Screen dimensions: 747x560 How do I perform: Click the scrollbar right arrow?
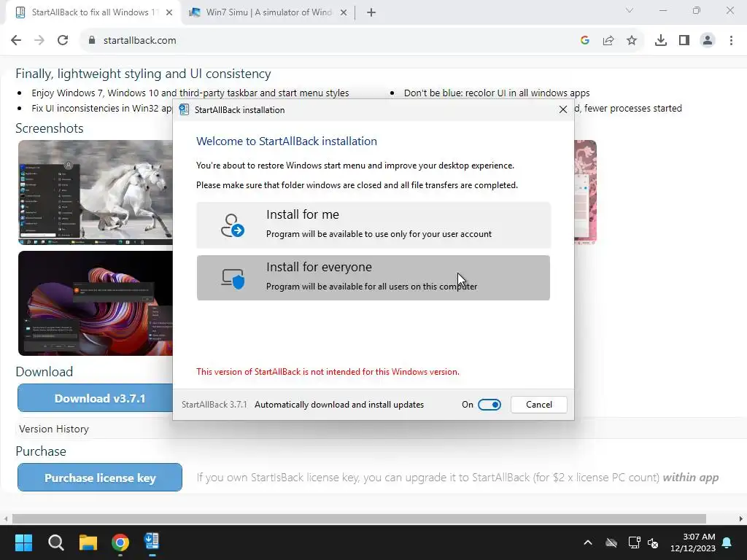(x=741, y=518)
